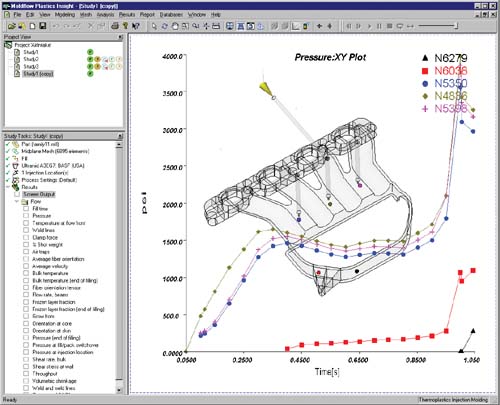Viewport: 500px width, 405px height.
Task: Open the Window menu
Action: point(197,15)
